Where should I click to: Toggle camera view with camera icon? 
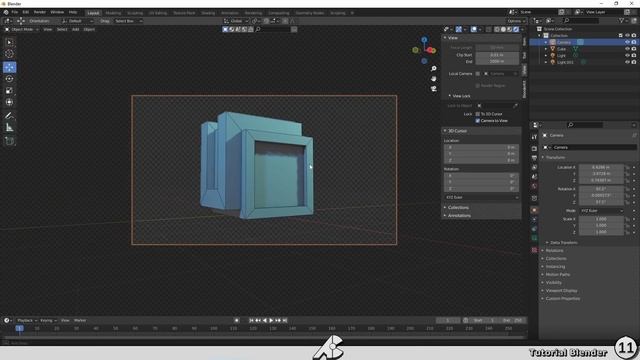(x=433, y=89)
